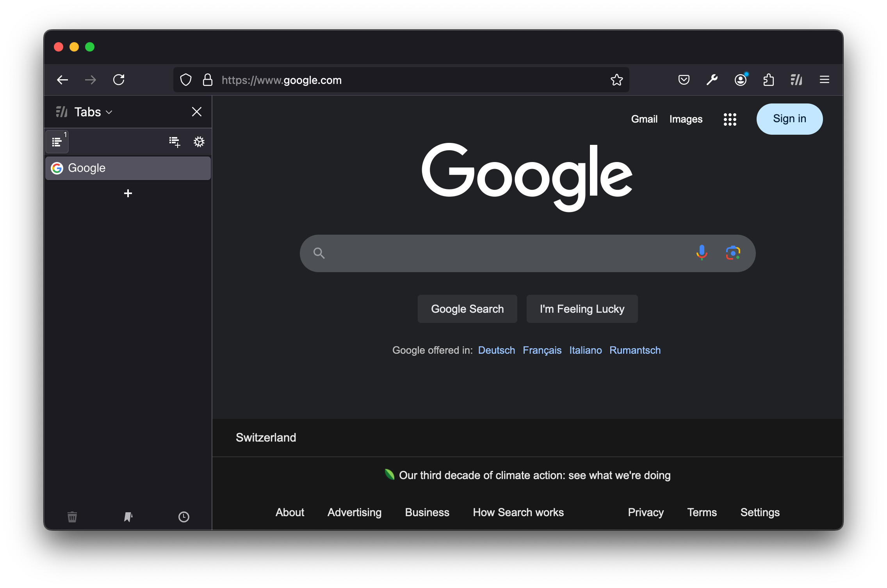Open the wrench developer tools icon

(x=712, y=80)
